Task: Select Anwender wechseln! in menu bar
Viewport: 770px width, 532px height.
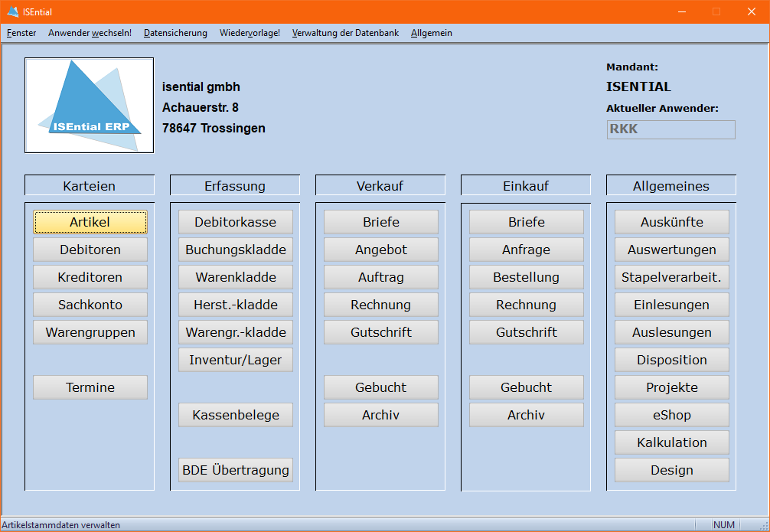Action: pyautogui.click(x=90, y=33)
